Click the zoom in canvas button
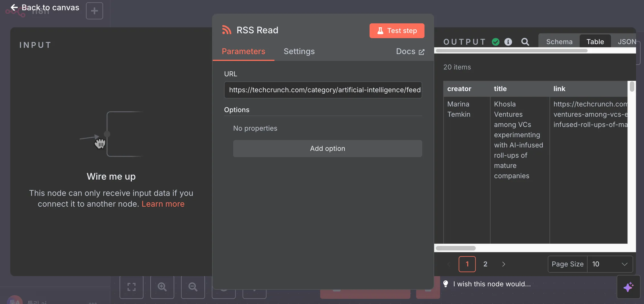 point(162,287)
